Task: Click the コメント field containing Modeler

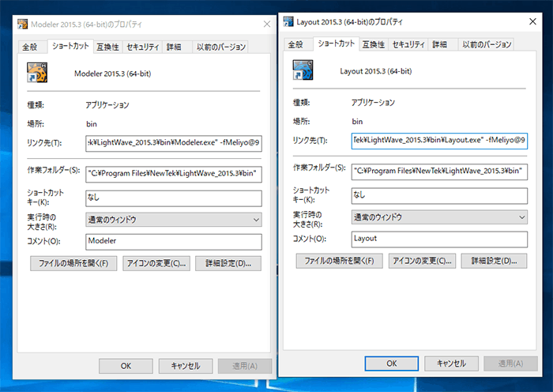Action: click(x=174, y=242)
